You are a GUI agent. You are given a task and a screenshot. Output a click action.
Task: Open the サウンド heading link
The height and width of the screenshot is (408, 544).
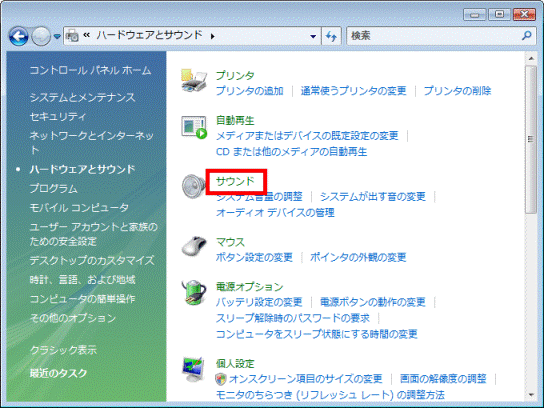point(235,181)
